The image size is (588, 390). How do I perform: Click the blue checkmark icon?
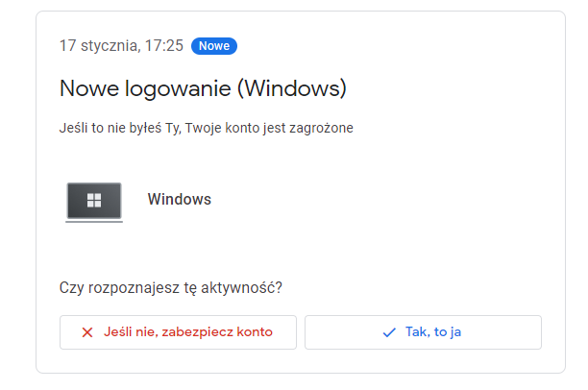(x=389, y=332)
